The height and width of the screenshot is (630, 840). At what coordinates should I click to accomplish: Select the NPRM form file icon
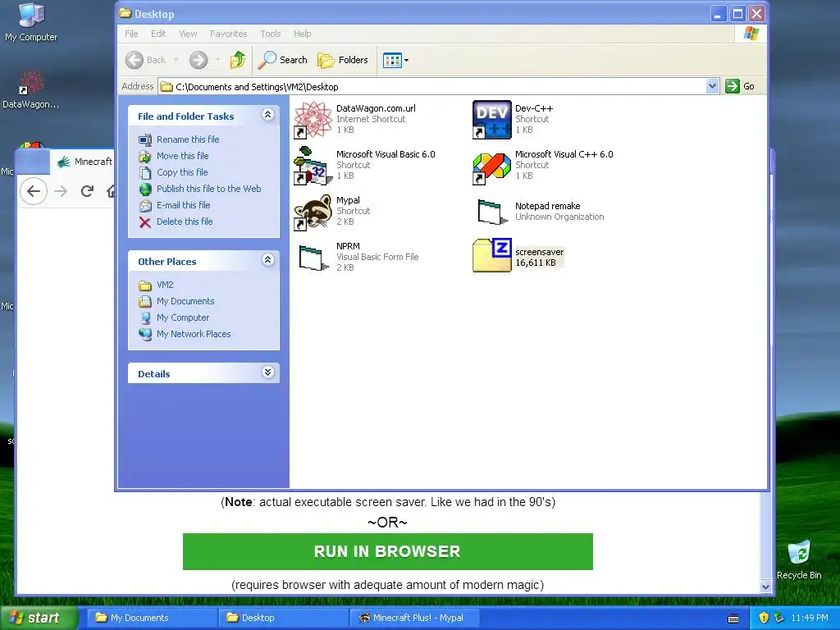pyautogui.click(x=313, y=258)
